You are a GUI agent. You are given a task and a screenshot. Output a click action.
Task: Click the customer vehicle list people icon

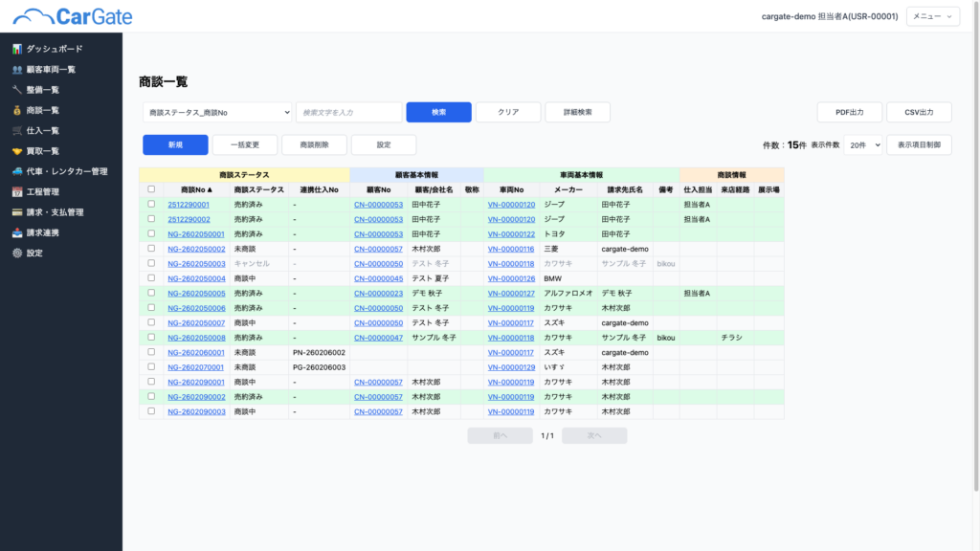(x=17, y=69)
